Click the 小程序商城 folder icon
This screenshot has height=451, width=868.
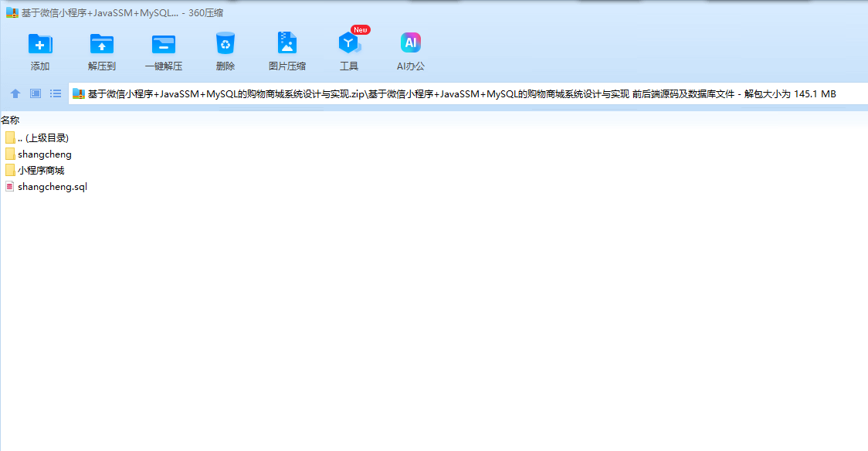[x=10, y=170]
